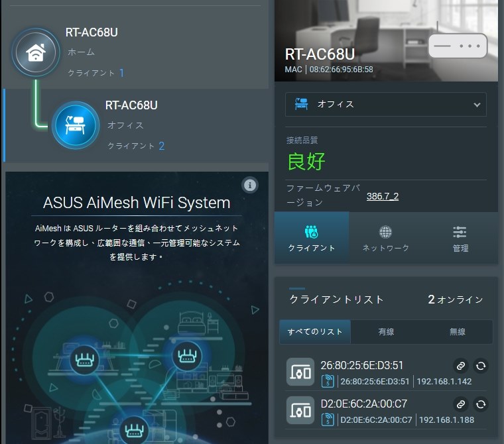
Task: Click connection quality 良好 status
Action: click(306, 161)
